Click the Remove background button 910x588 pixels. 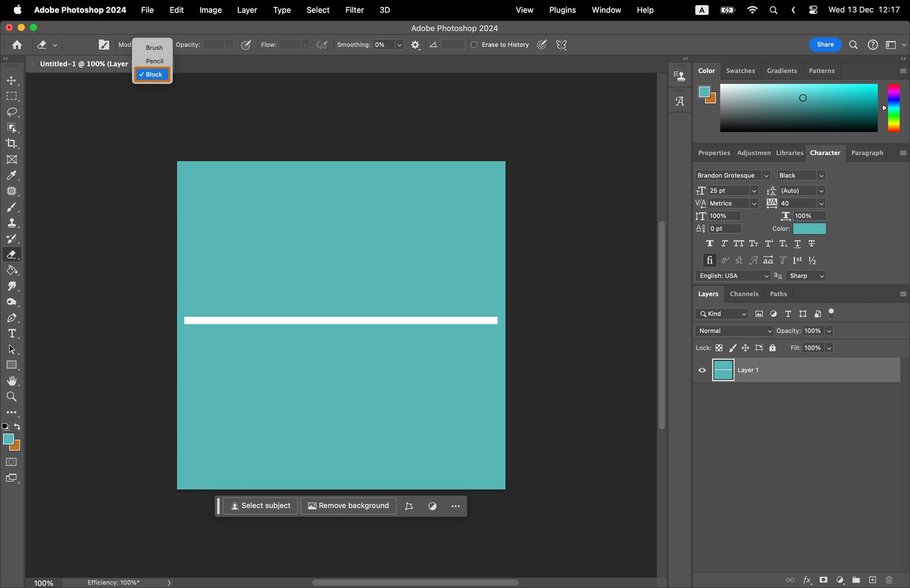[348, 506]
